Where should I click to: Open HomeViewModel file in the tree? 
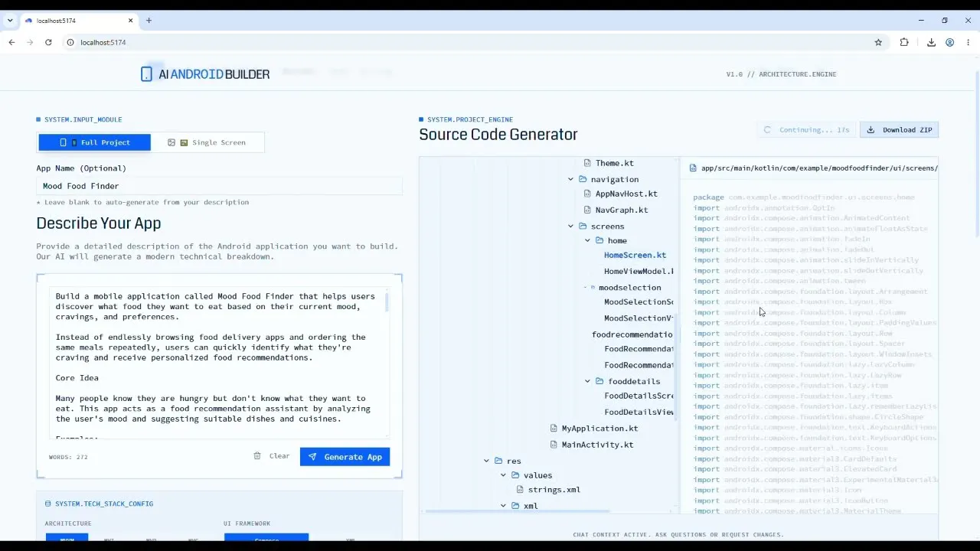click(x=639, y=271)
